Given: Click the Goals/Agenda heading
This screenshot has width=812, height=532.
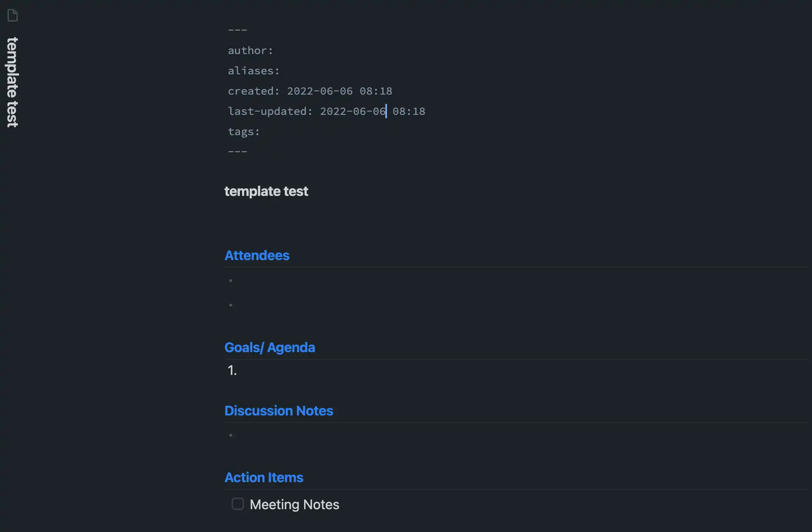Looking at the screenshot, I should pos(270,347).
